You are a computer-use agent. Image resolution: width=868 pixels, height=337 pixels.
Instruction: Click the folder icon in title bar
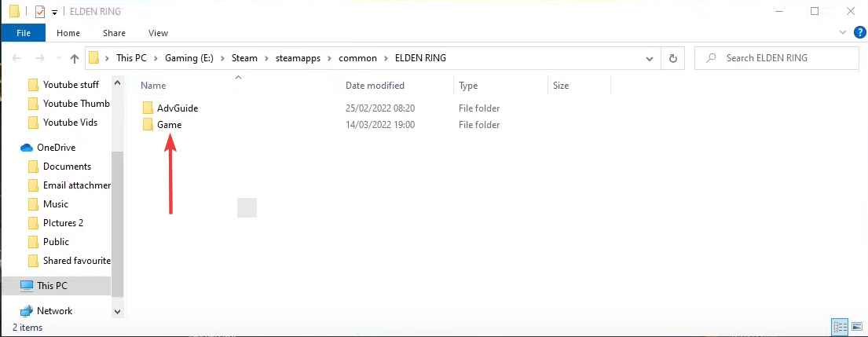(x=15, y=11)
